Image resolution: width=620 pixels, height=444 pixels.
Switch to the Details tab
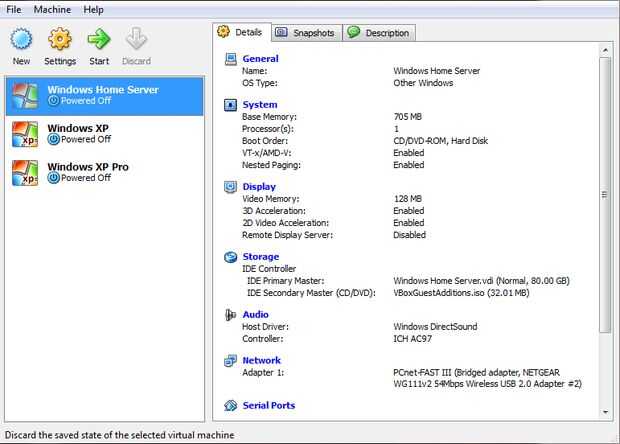242,32
